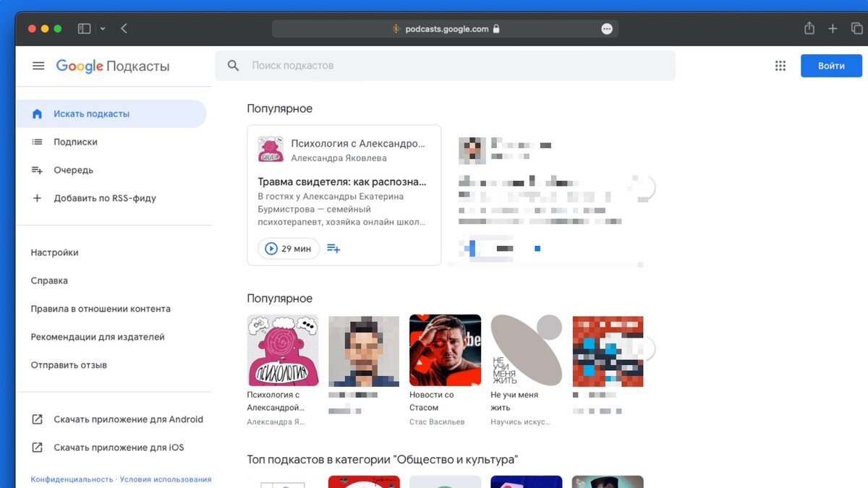This screenshot has height=488, width=868.
Task: Click Новости со Стасом title
Action: pyautogui.click(x=432, y=401)
